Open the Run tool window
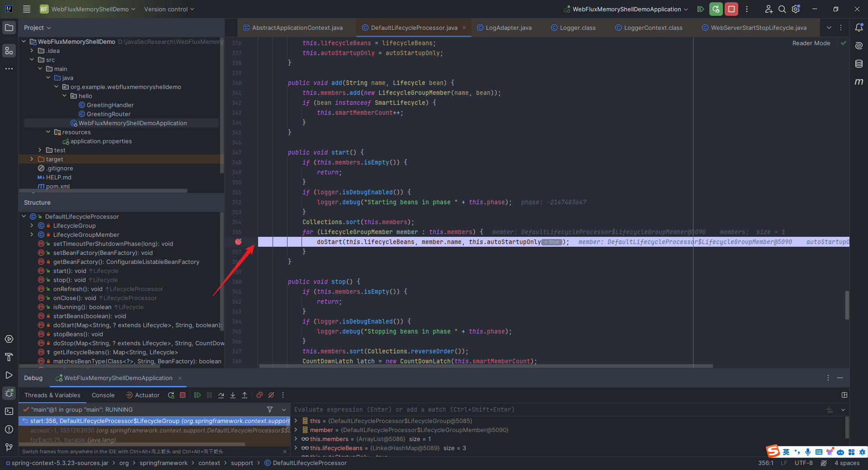Screen dimensions: 868x470 9,375
